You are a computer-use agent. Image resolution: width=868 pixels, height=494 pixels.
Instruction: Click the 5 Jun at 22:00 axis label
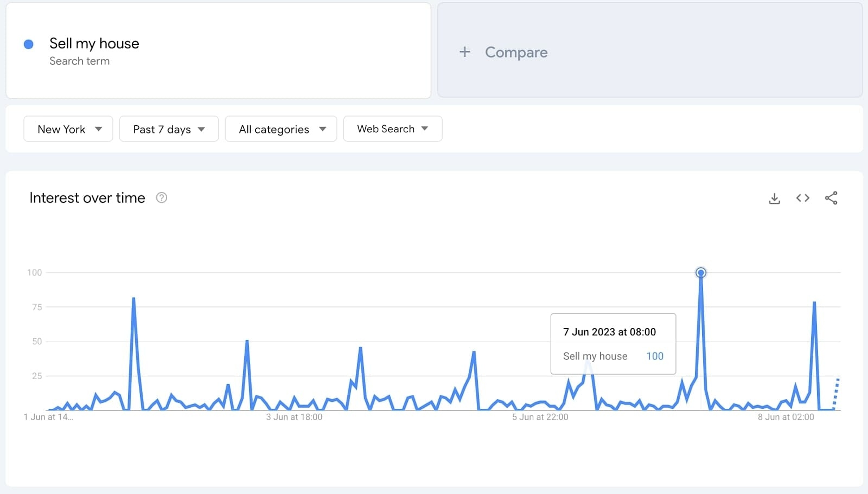pos(540,417)
